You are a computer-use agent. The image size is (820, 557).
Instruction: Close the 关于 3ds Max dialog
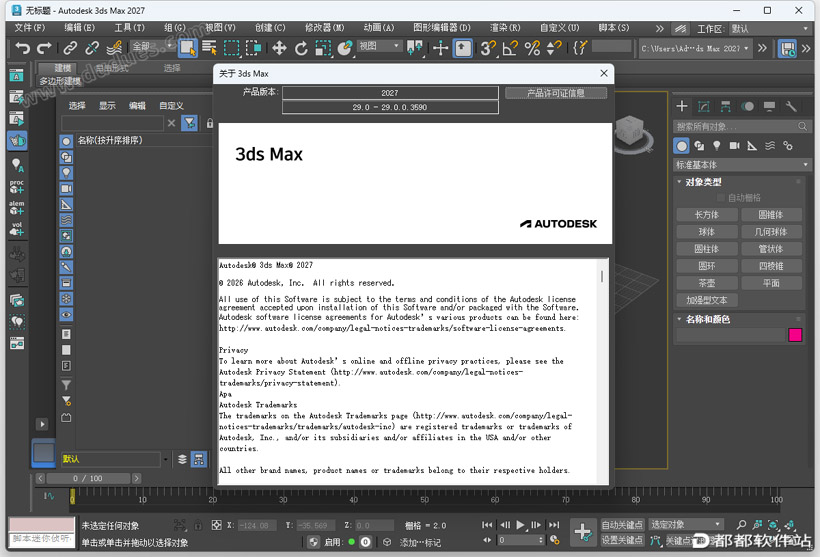(x=603, y=73)
